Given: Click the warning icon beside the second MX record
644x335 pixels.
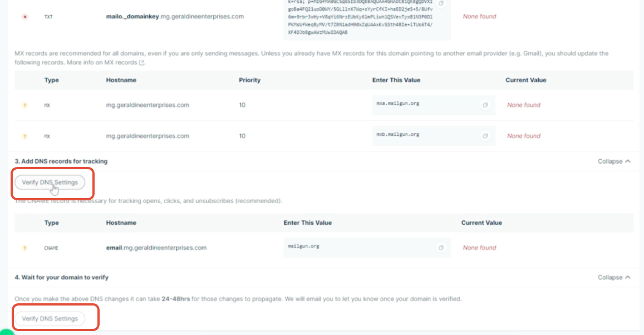Looking at the screenshot, I should pos(24,135).
